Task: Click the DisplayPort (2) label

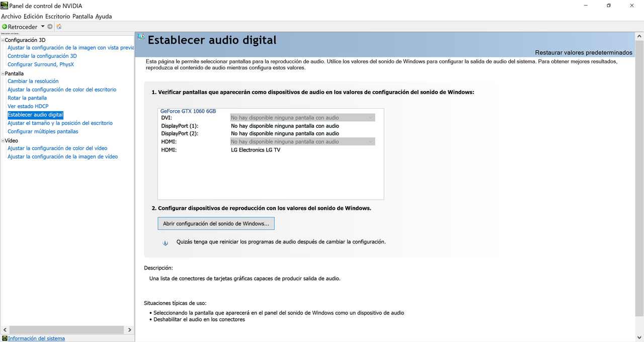Action: [180, 134]
